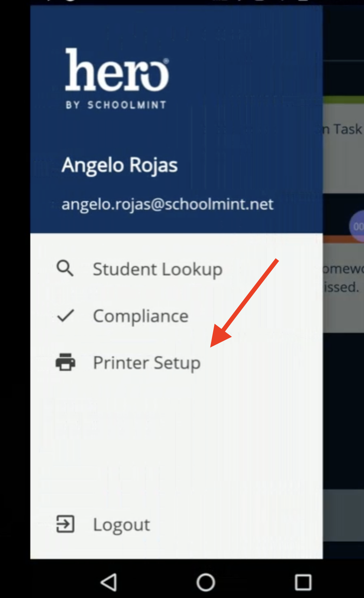The width and height of the screenshot is (364, 598).
Task: Tap the hero by SchoolMint logo
Action: [x=116, y=78]
